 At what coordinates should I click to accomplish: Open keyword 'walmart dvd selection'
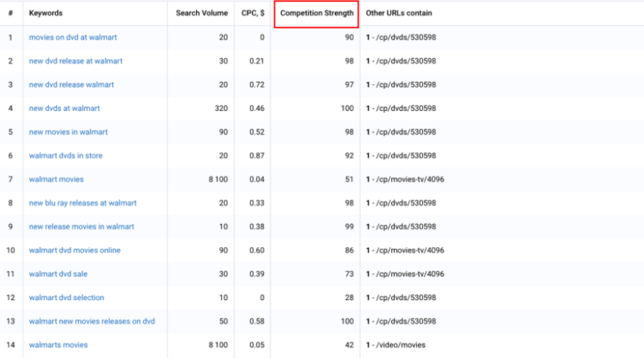[67, 298]
